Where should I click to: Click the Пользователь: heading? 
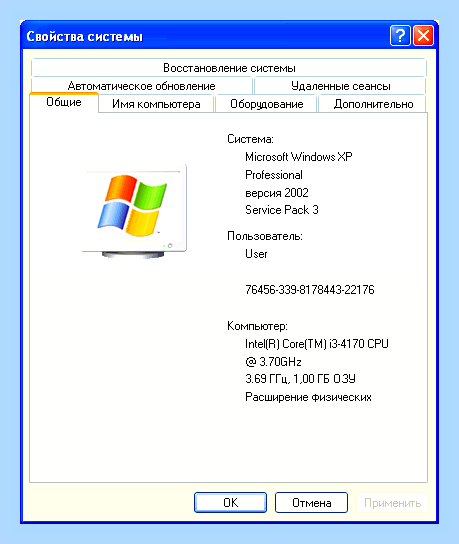pyautogui.click(x=265, y=236)
